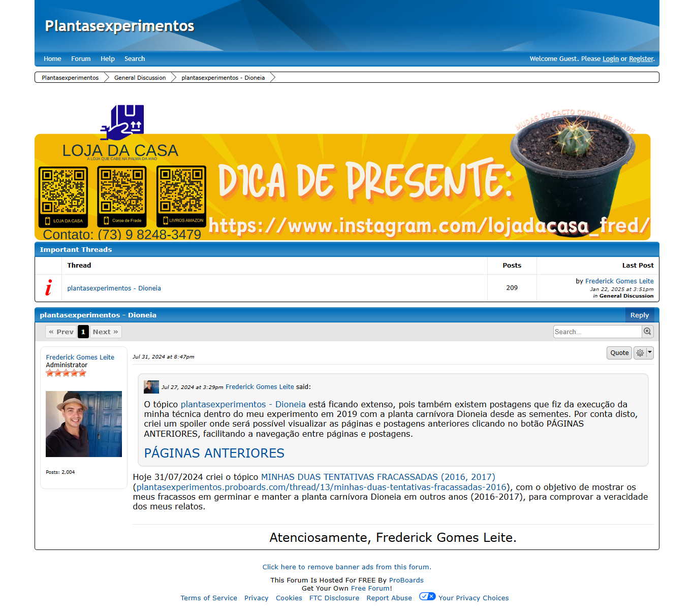The image size is (694, 616).
Task: Open the plantasexperimentos.proboards.com thread URL link
Action: (322, 487)
